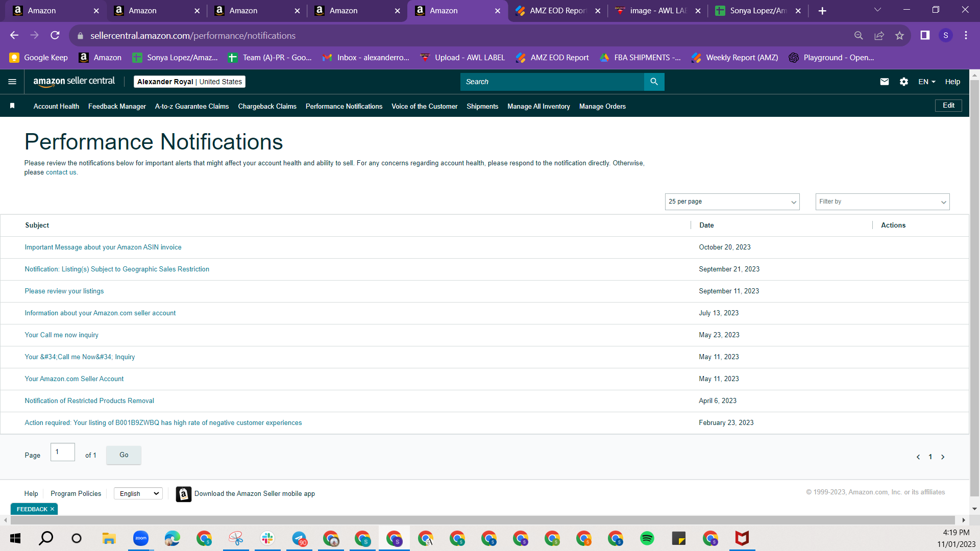Open Voice of the Customer
The width and height of the screenshot is (980, 551).
pyautogui.click(x=424, y=106)
